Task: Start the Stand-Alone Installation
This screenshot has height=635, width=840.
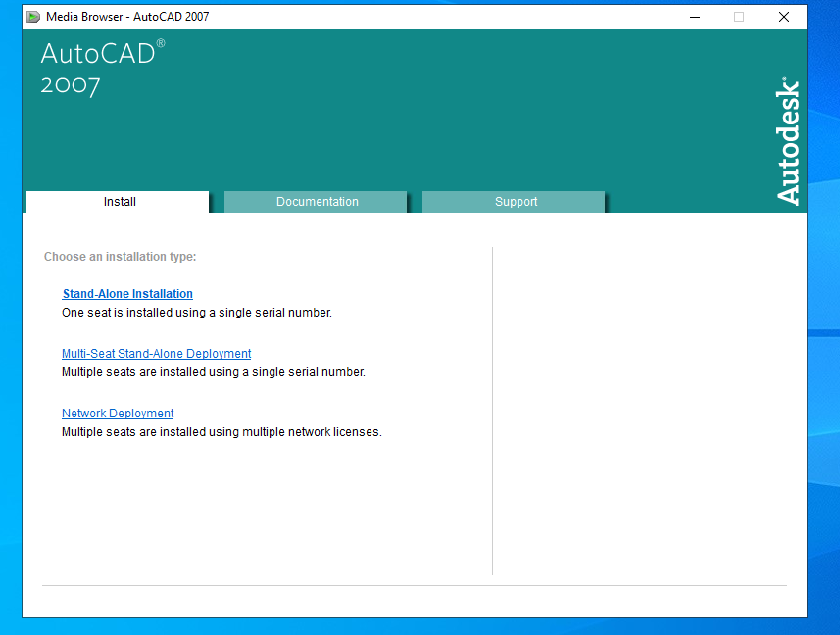Action: coord(127,294)
